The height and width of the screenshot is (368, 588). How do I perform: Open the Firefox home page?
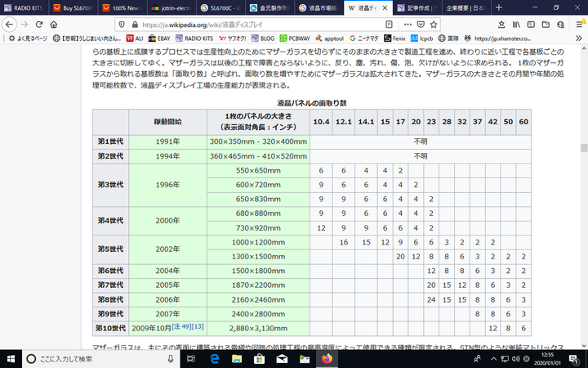point(54,25)
